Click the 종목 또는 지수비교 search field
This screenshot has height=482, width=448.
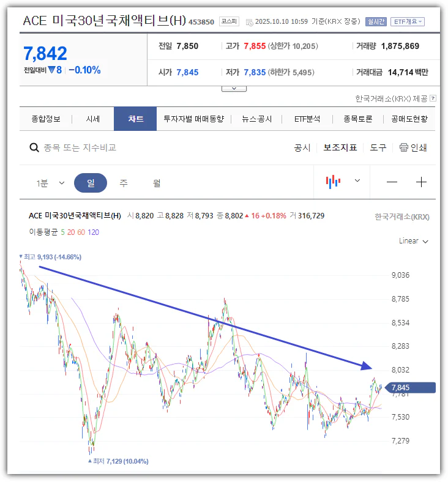pyautogui.click(x=80, y=147)
